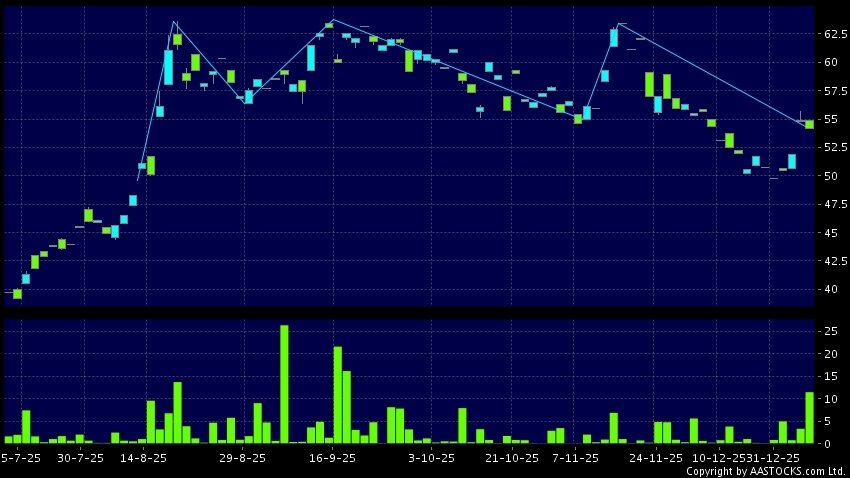Viewport: 850px width, 478px height.
Task: Click the first candlestick at bottom left
Action: (17, 294)
